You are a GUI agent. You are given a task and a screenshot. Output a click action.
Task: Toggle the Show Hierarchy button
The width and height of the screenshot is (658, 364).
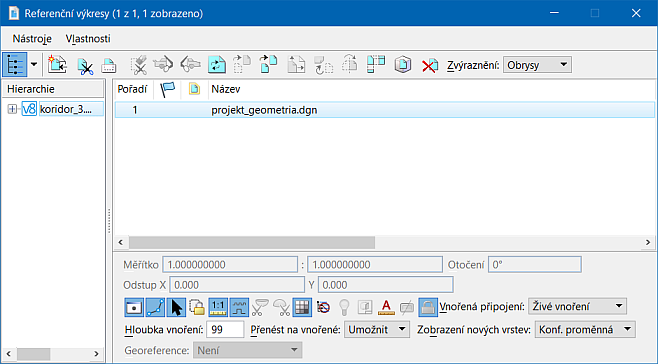(15, 65)
